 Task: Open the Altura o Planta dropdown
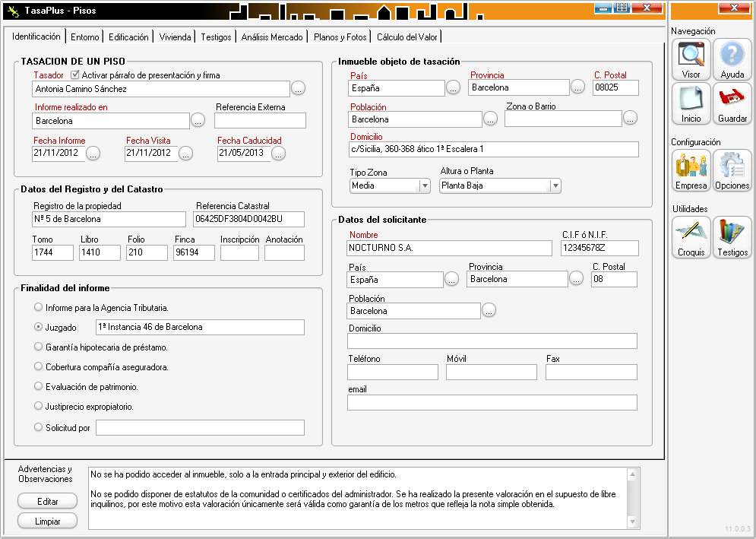click(555, 185)
